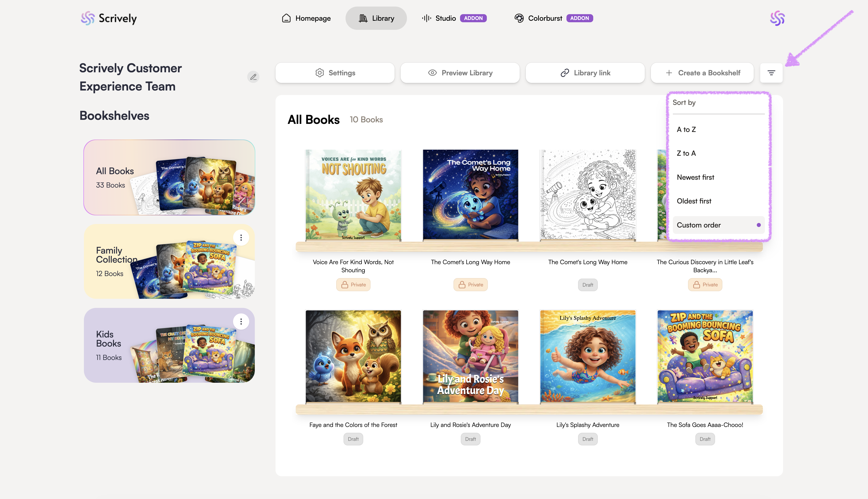
Task: Click the Library link button
Action: (x=585, y=73)
